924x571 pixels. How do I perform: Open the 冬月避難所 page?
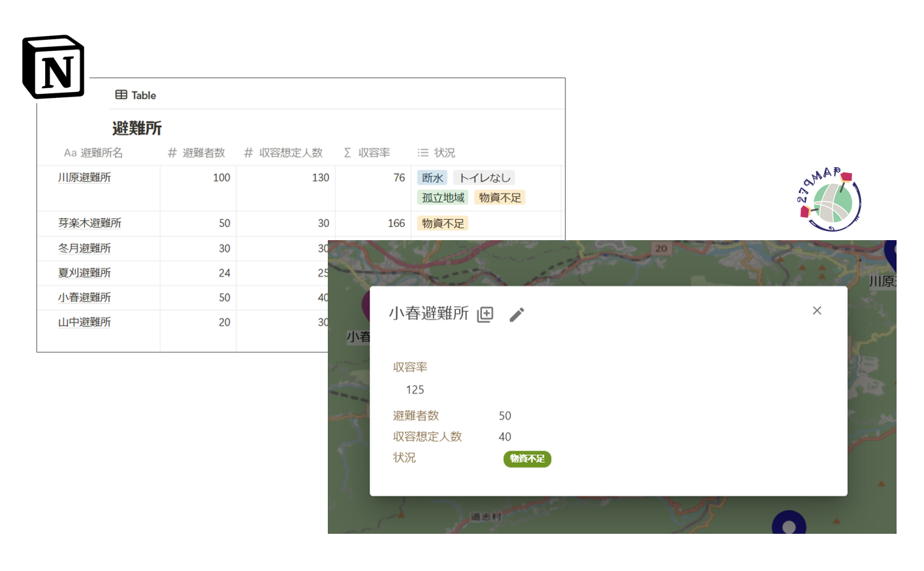pos(85,249)
